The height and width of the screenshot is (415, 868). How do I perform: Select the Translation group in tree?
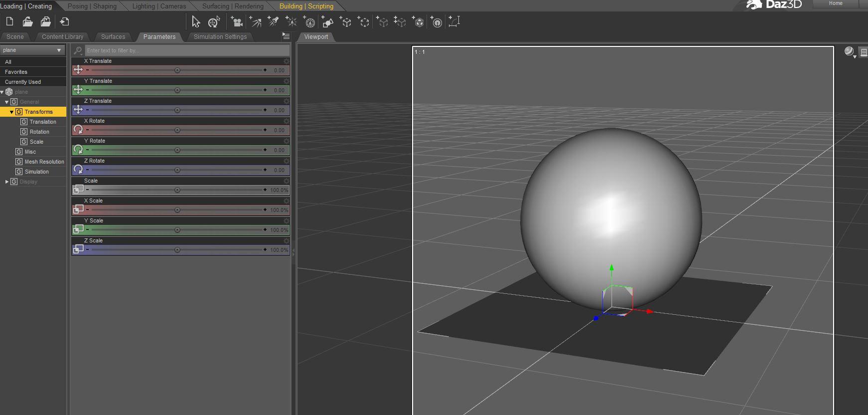43,122
